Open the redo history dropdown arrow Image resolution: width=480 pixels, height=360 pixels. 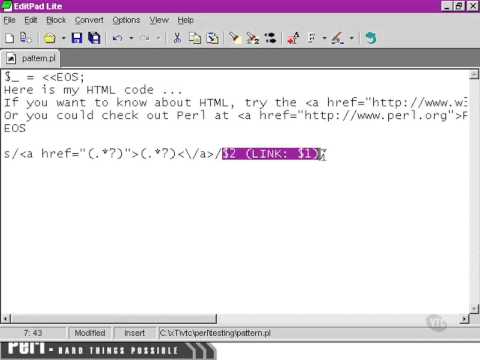(158, 38)
